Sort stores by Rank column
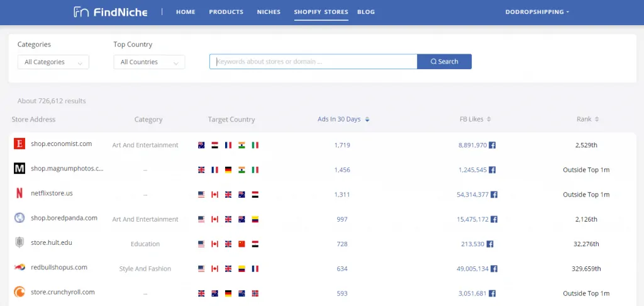Image resolution: width=644 pixels, height=306 pixels. coord(587,120)
